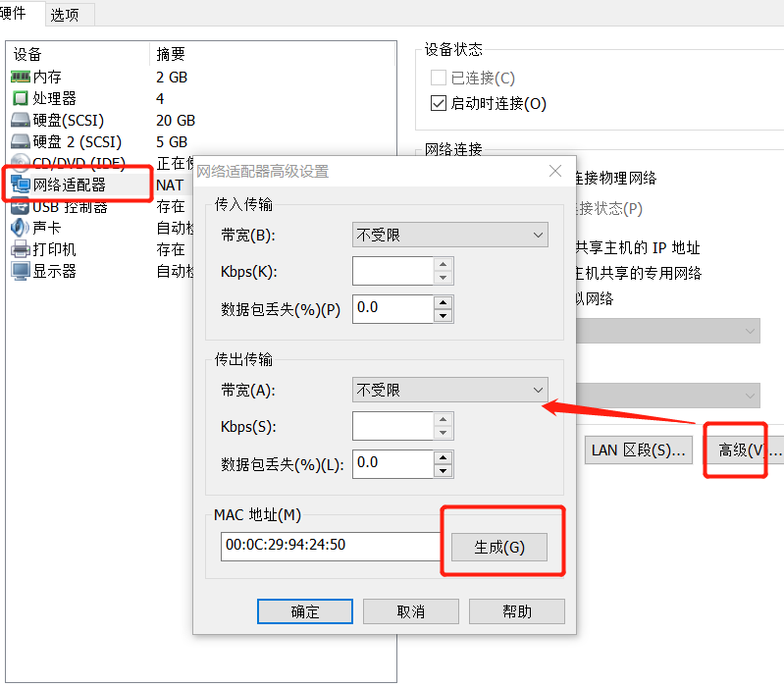Click the CD/DVD (IDE) disc icon

point(21,162)
